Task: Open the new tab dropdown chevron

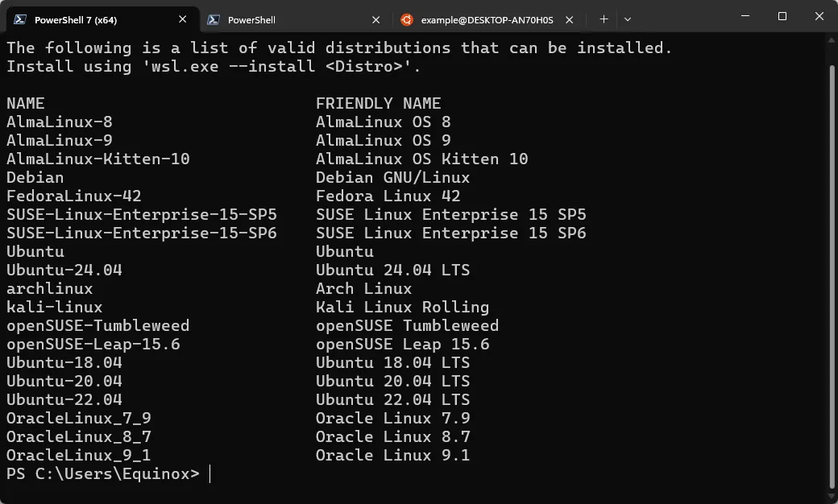Action: [x=628, y=19]
